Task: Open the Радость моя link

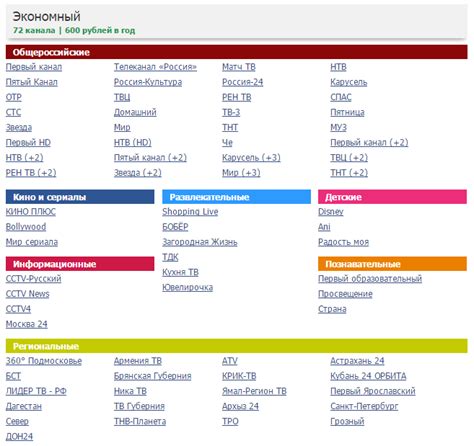Action: (x=344, y=242)
